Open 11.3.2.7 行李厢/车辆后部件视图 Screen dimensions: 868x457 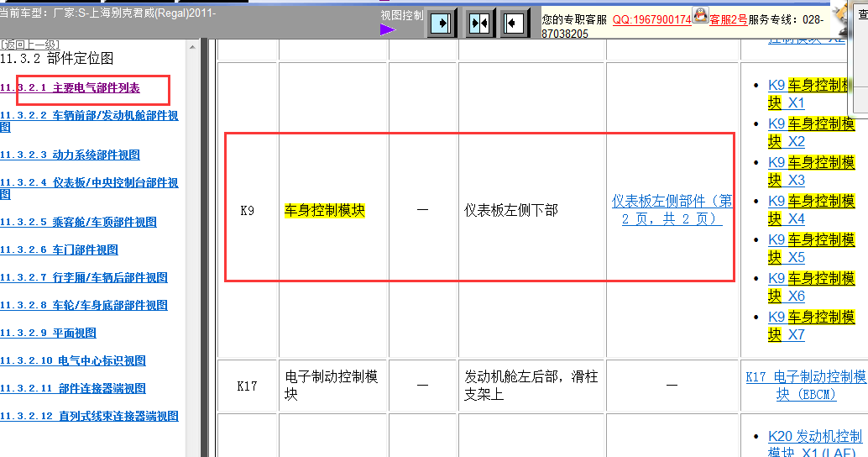click(x=84, y=277)
